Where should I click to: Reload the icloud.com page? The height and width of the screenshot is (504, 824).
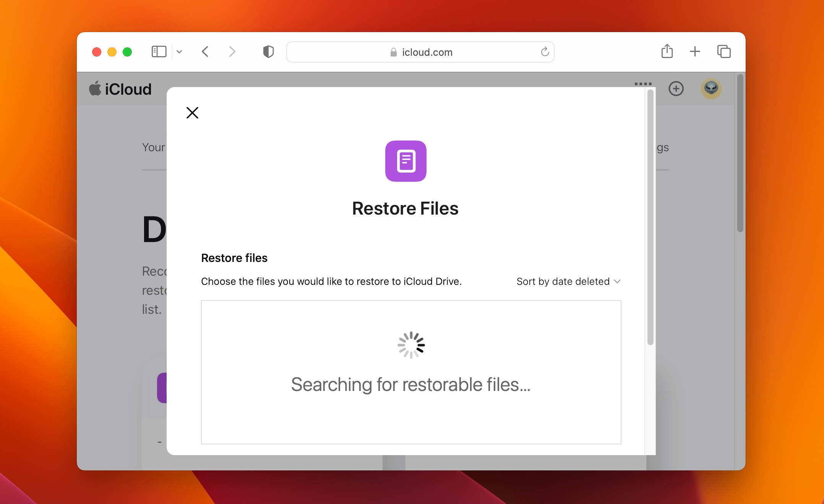[545, 52]
